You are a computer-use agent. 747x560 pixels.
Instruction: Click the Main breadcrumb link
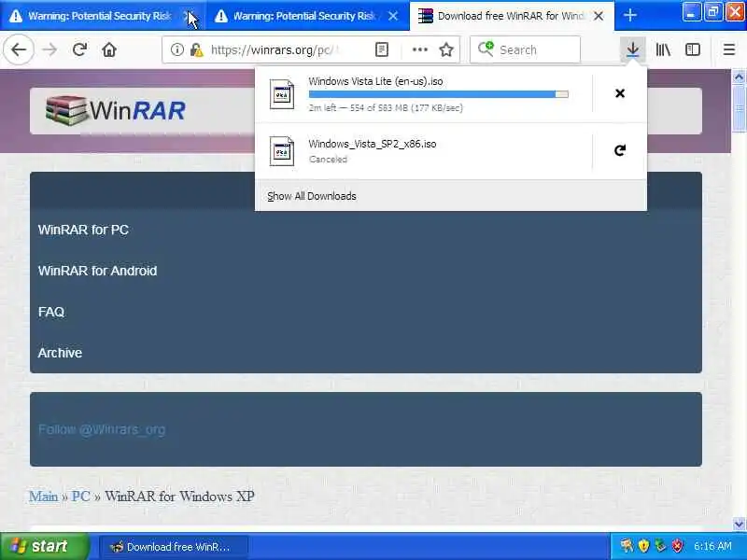coord(43,497)
